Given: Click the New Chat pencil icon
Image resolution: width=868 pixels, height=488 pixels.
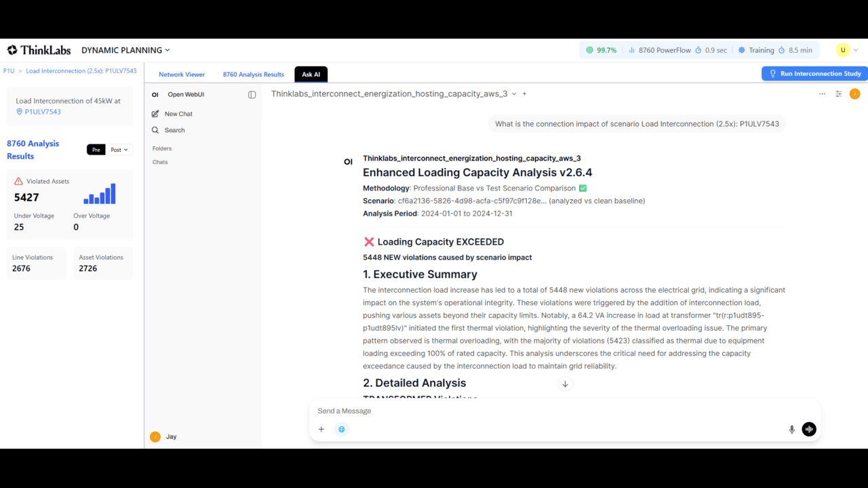Looking at the screenshot, I should pos(155,114).
